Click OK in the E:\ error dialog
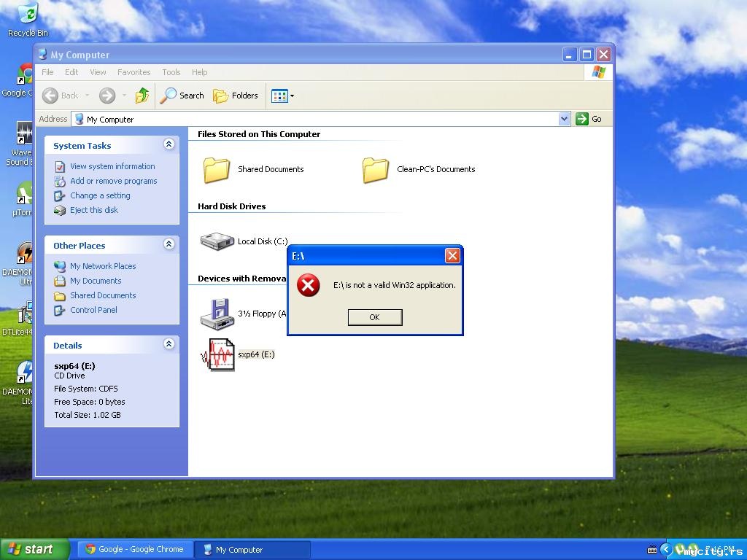747x560 pixels. (375, 317)
